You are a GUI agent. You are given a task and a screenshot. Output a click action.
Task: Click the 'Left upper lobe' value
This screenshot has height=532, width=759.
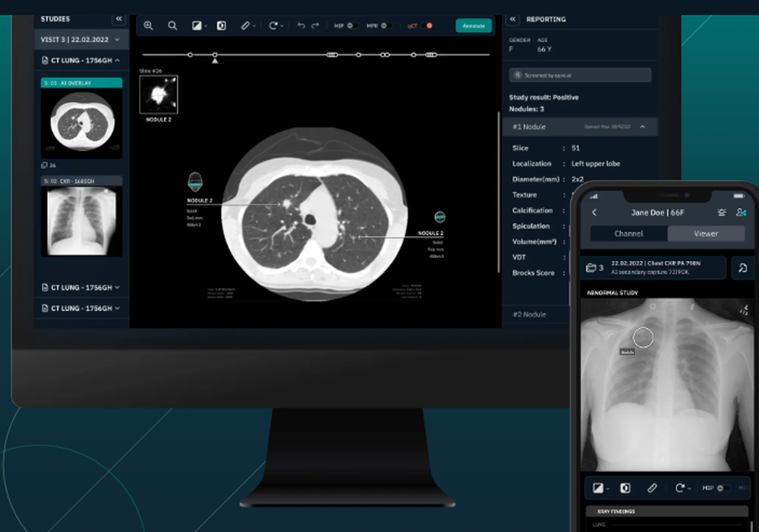(595, 164)
